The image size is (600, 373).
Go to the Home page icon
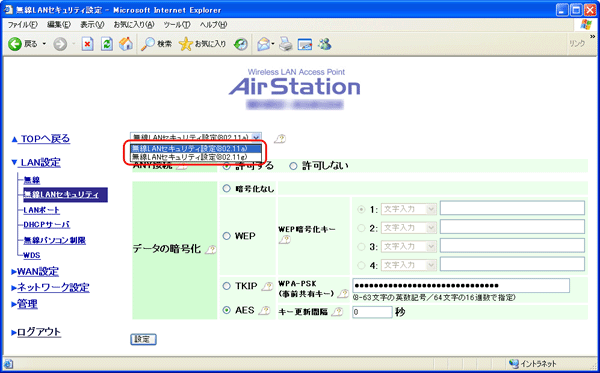(126, 44)
